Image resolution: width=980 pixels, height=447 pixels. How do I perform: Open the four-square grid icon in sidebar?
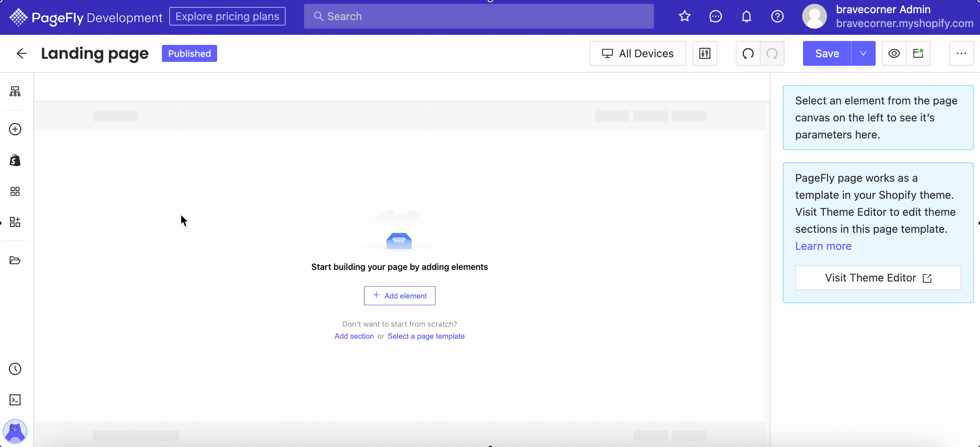[15, 191]
